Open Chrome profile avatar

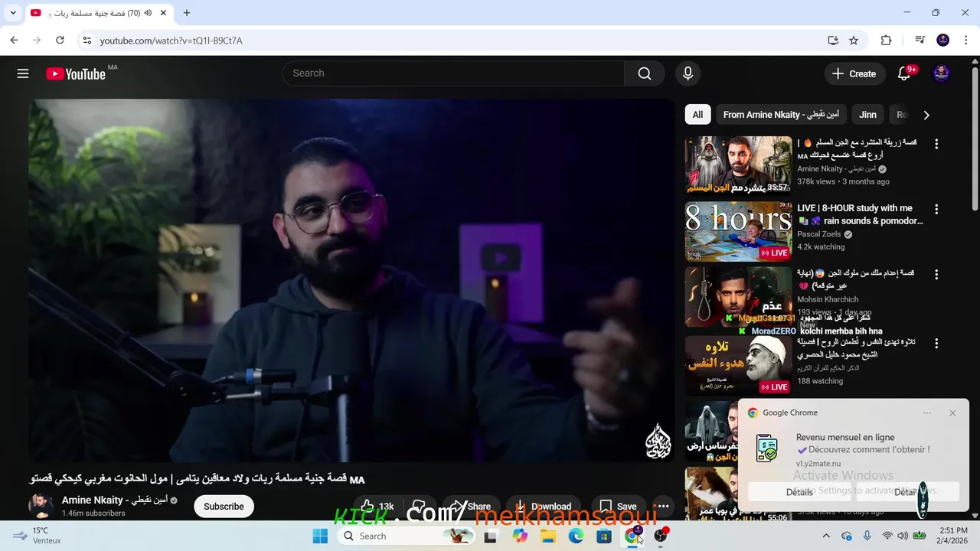click(942, 40)
